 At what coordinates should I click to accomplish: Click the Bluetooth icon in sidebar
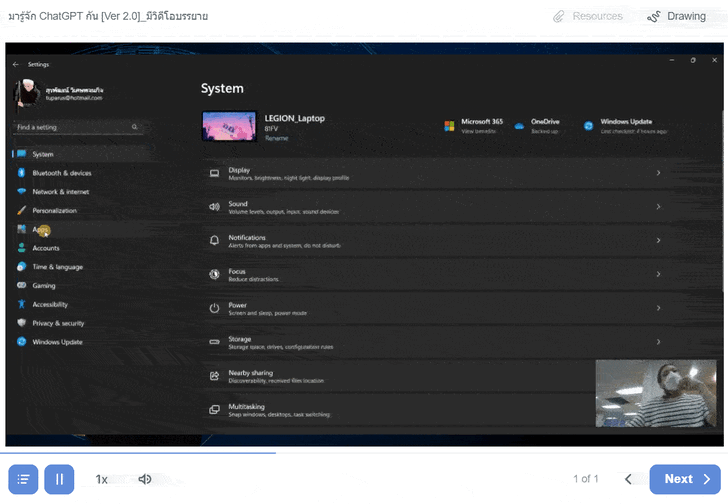click(x=21, y=173)
